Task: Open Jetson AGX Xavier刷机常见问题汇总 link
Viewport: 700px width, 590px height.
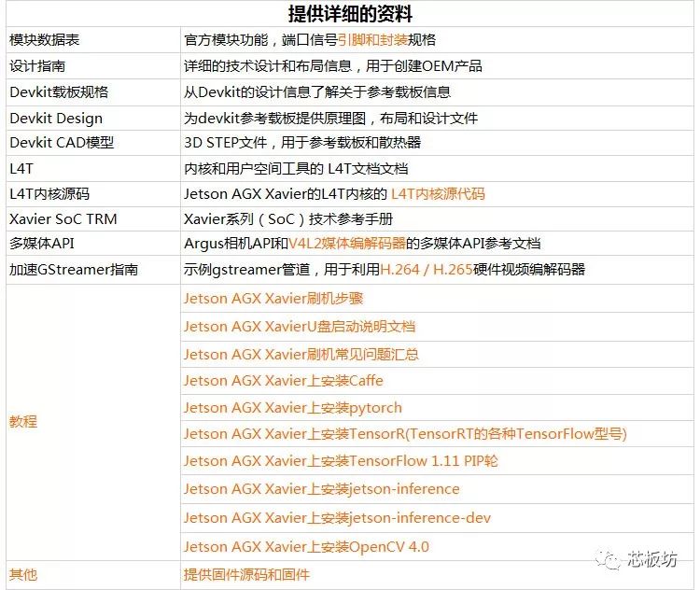Action: pos(301,355)
